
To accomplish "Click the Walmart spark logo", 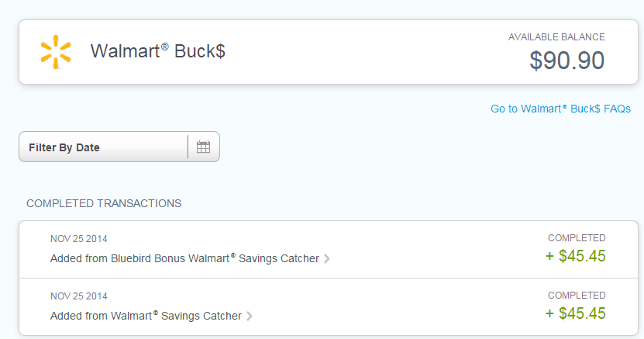I will click(56, 52).
